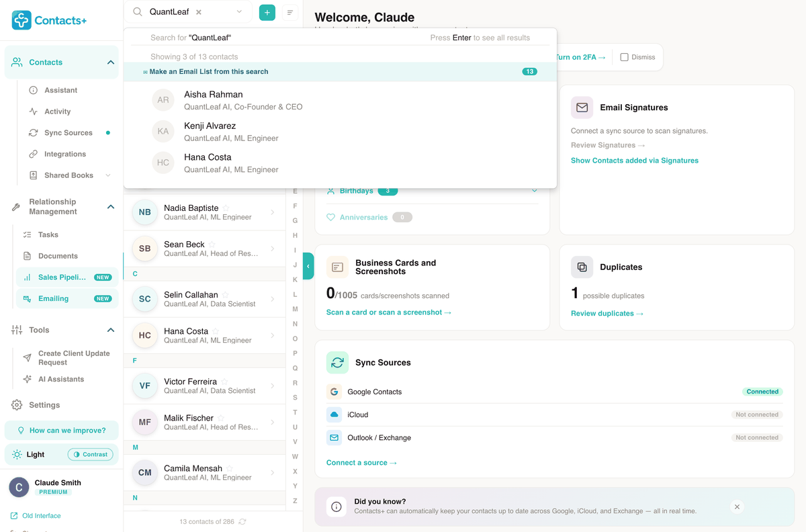Open Integrations in the sidebar
This screenshot has height=532, width=806.
65,154
